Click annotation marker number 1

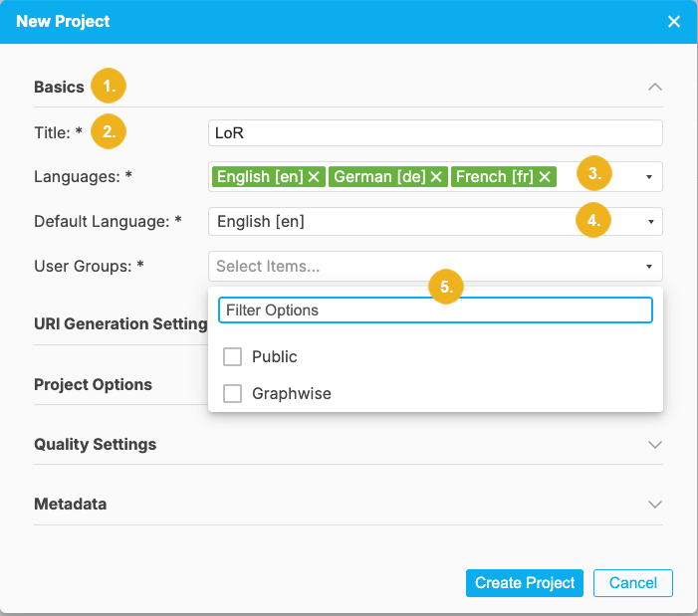click(108, 87)
